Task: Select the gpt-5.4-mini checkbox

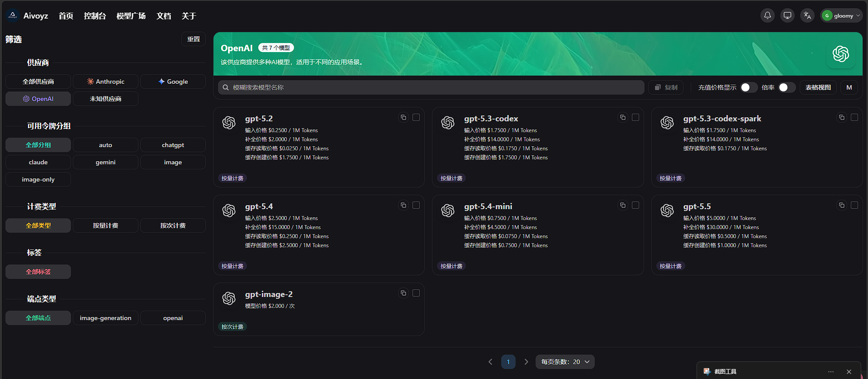Action: 636,205
